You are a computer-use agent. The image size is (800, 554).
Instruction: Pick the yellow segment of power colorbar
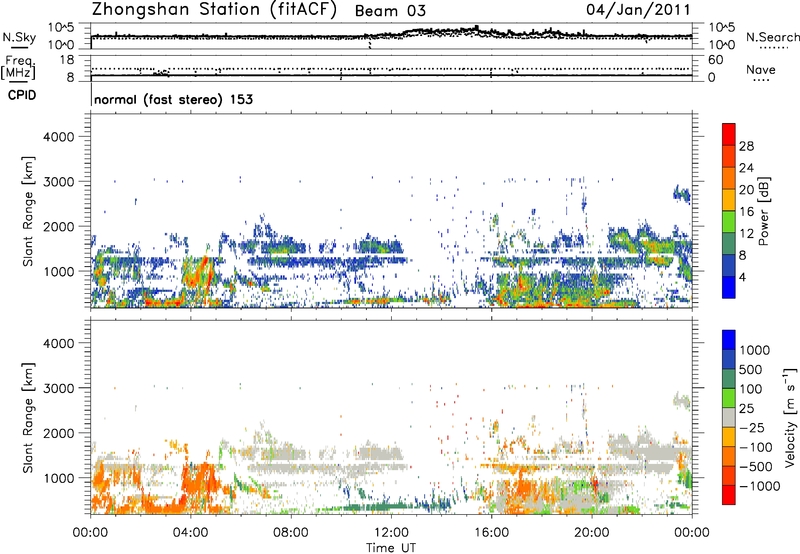point(729,200)
